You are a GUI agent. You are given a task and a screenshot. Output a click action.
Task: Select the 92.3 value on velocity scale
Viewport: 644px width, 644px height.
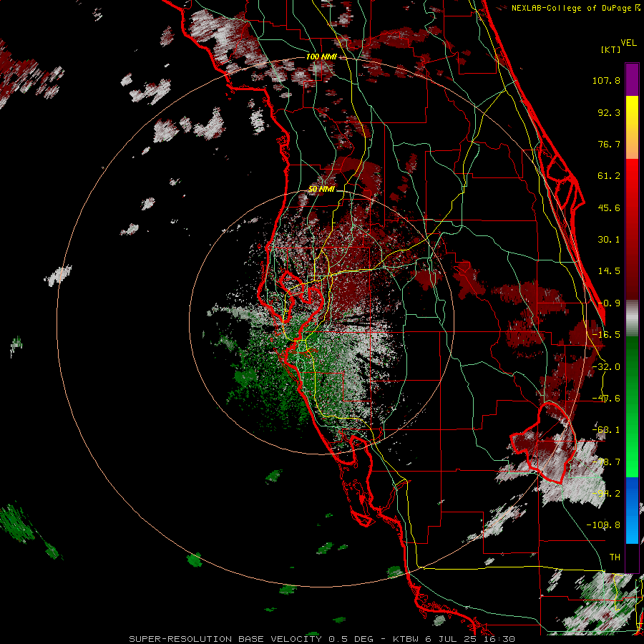click(609, 112)
